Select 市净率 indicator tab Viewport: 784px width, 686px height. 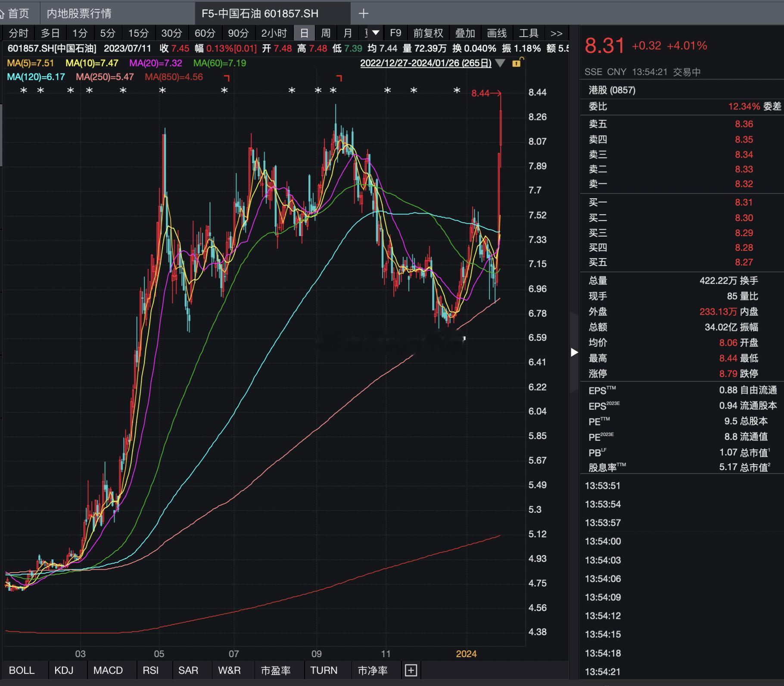coord(373,670)
